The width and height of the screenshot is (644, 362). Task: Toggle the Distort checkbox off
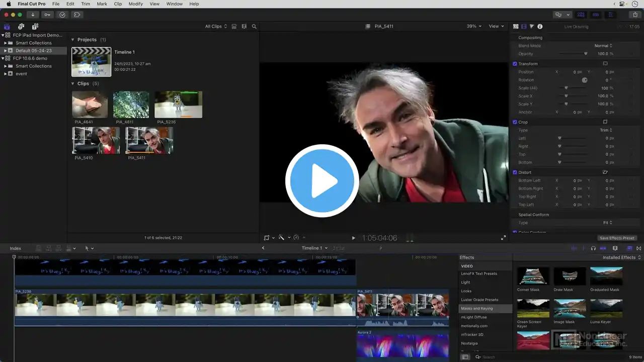coord(515,172)
